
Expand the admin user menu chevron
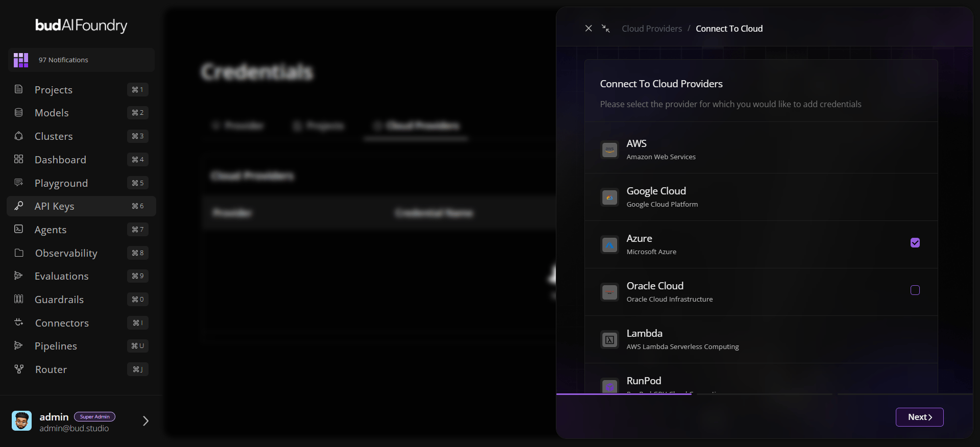tap(145, 421)
